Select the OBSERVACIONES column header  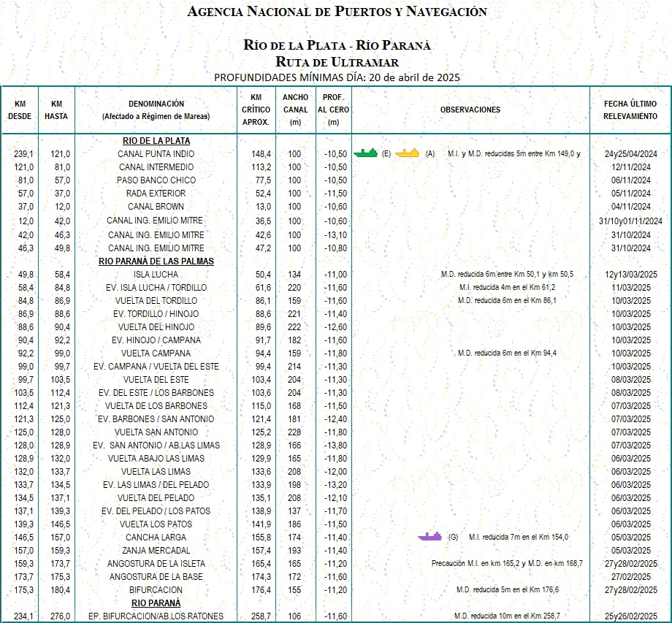click(470, 110)
